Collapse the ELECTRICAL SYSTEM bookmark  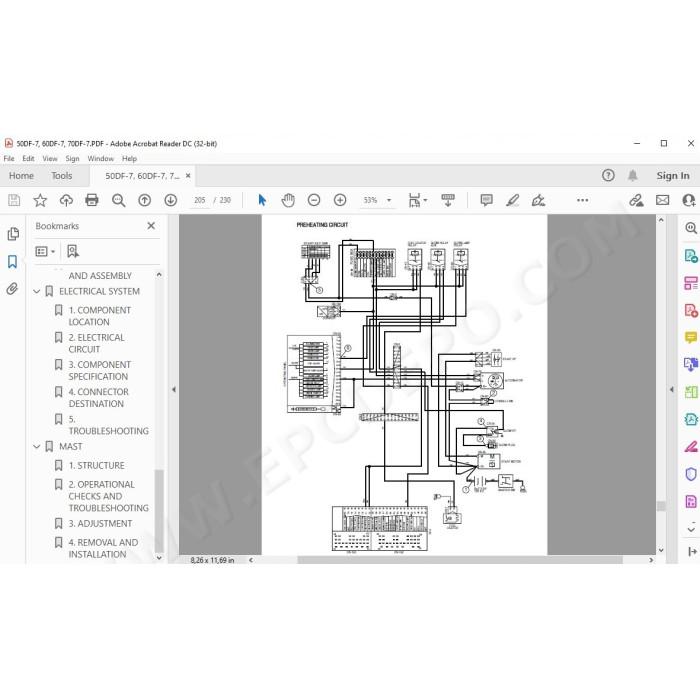37,292
